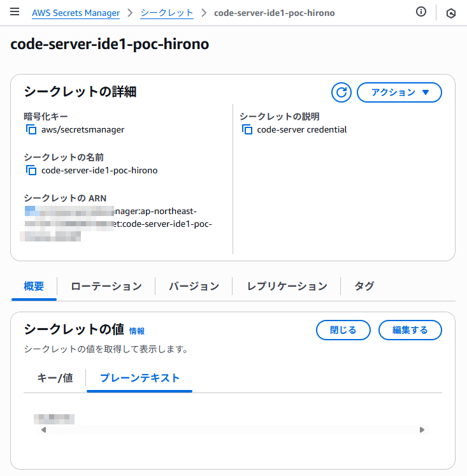Viewport: 467px width, 476px height.
Task: Switch to the ローテーション tab
Action: [106, 286]
